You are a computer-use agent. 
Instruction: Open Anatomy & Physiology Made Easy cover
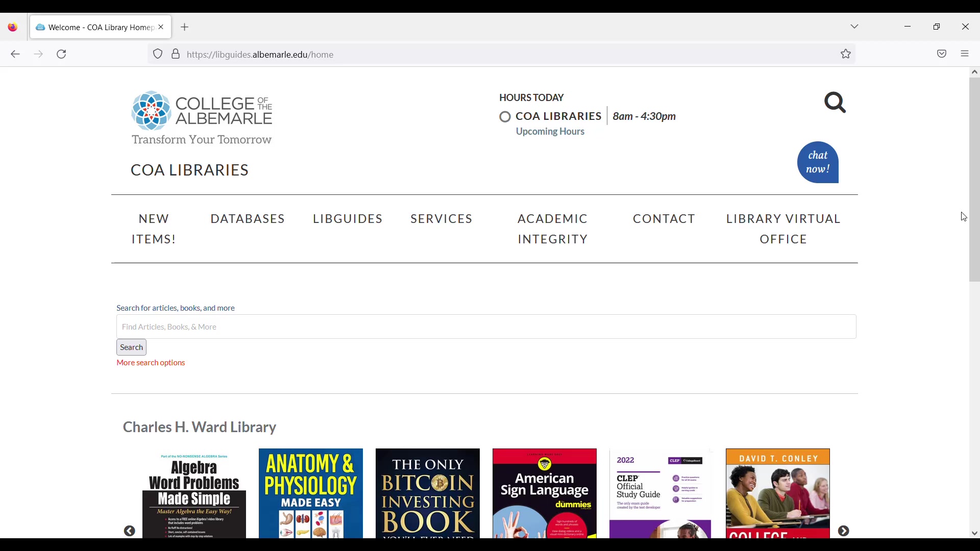click(x=311, y=494)
